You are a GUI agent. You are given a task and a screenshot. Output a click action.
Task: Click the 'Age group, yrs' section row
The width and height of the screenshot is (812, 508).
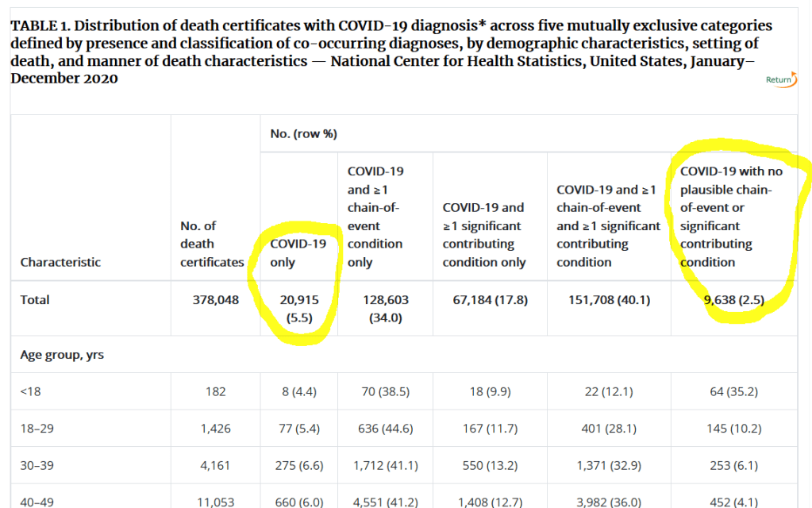point(62,355)
